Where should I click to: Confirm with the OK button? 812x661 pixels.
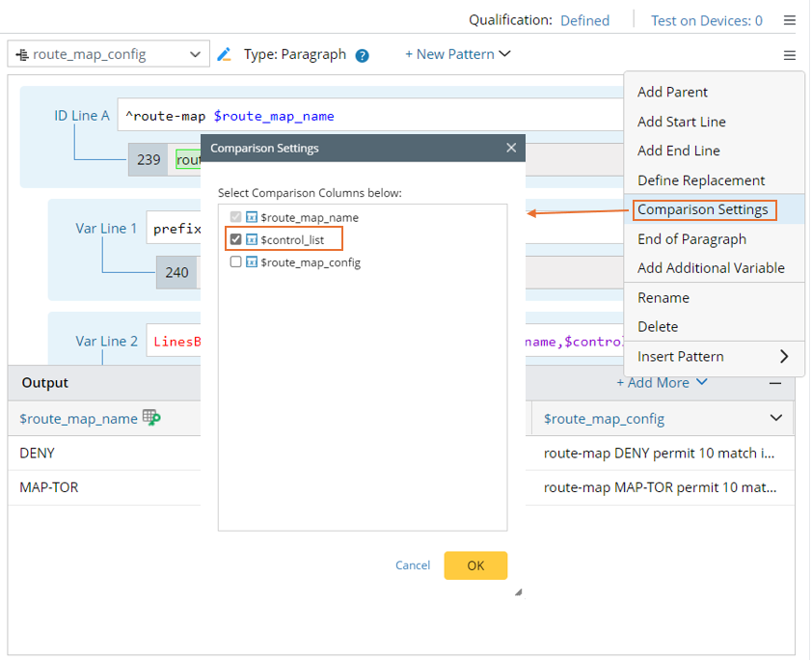click(475, 565)
